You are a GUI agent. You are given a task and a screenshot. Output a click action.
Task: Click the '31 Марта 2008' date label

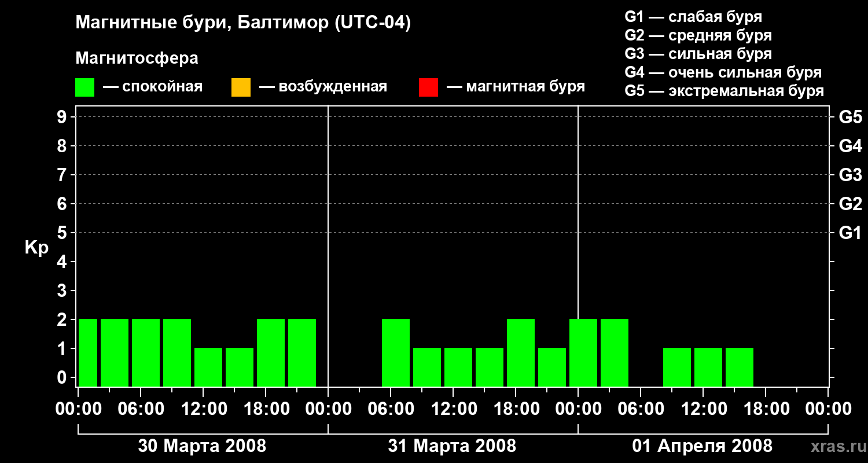click(x=452, y=446)
